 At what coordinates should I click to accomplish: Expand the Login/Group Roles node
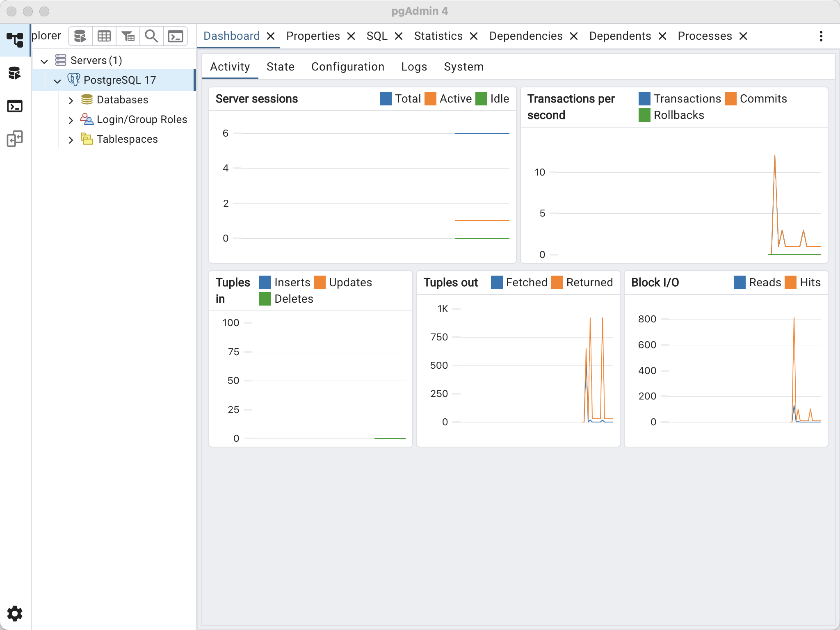coord(71,120)
